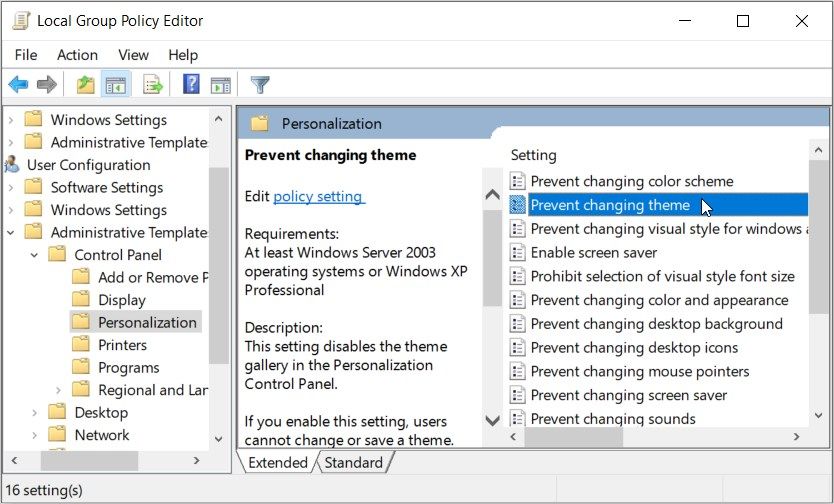The height and width of the screenshot is (504, 834).
Task: Open the Help menu
Action: (183, 55)
